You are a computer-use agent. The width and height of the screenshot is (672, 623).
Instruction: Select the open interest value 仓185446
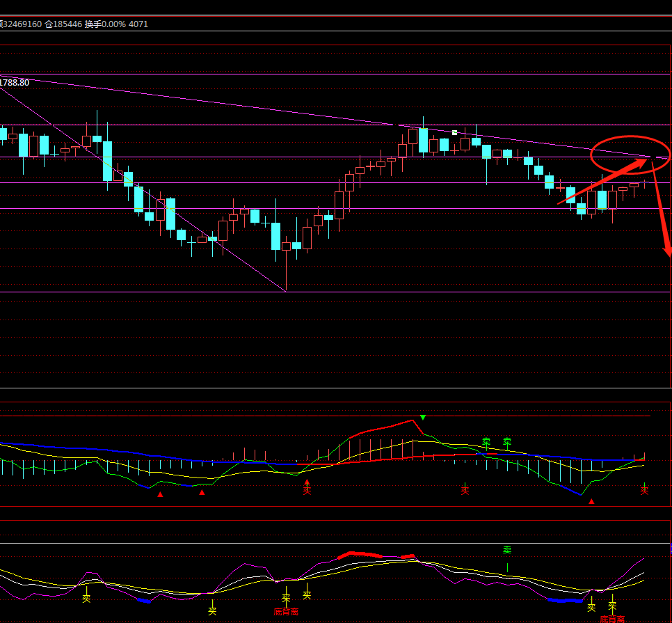[63, 24]
